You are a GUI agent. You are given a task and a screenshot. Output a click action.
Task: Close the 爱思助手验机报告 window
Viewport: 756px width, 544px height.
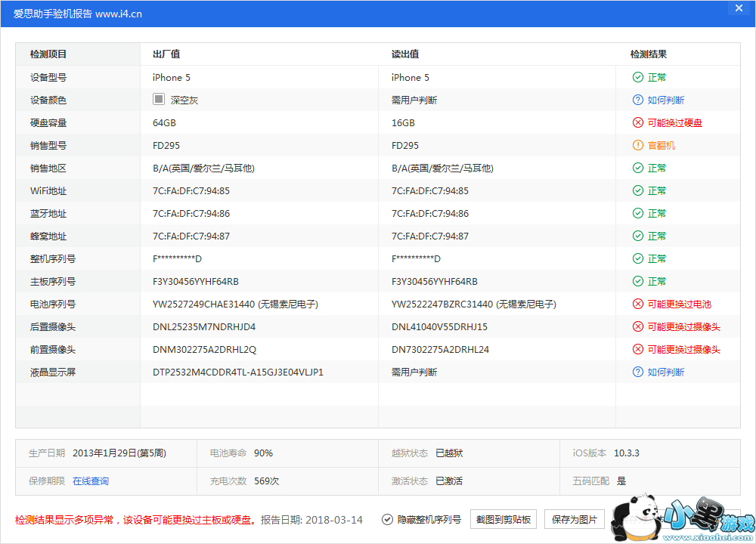(738, 8)
